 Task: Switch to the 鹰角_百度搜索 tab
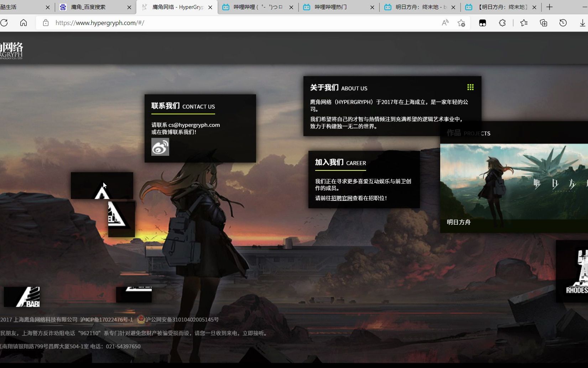pos(95,7)
